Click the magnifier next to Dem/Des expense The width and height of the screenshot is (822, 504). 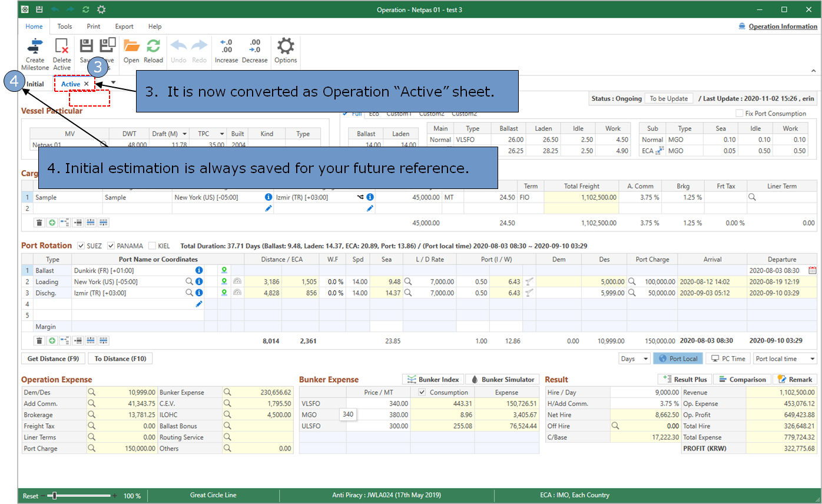point(91,392)
